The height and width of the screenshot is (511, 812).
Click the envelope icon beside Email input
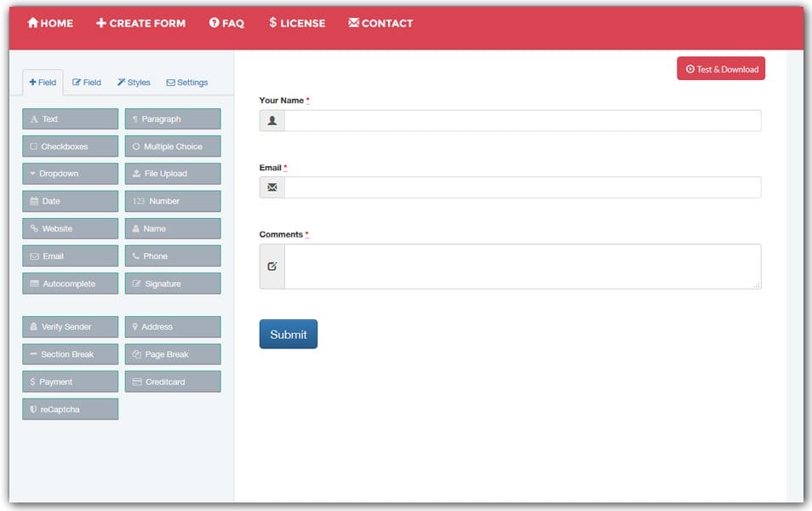[272, 187]
